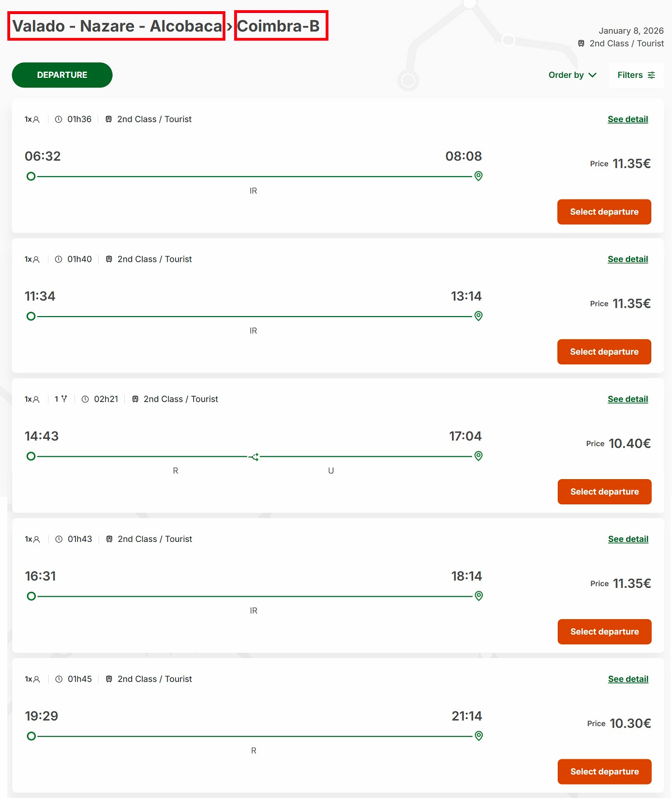
Task: Click train icon next to header 2nd Class / Tourist
Action: click(x=581, y=43)
